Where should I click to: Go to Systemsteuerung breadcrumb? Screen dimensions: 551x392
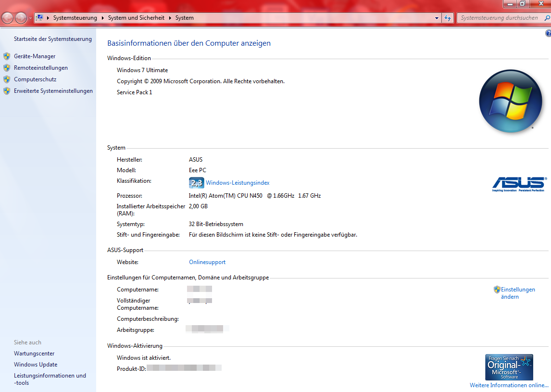pos(75,18)
